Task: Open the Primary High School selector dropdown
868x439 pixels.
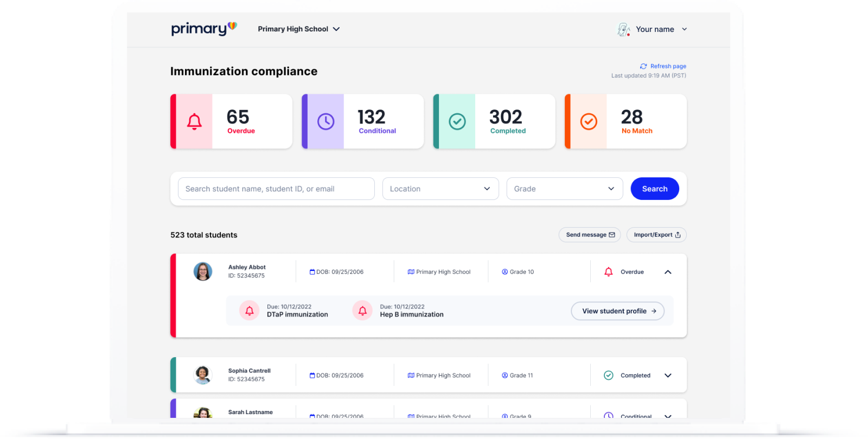Action: [299, 29]
